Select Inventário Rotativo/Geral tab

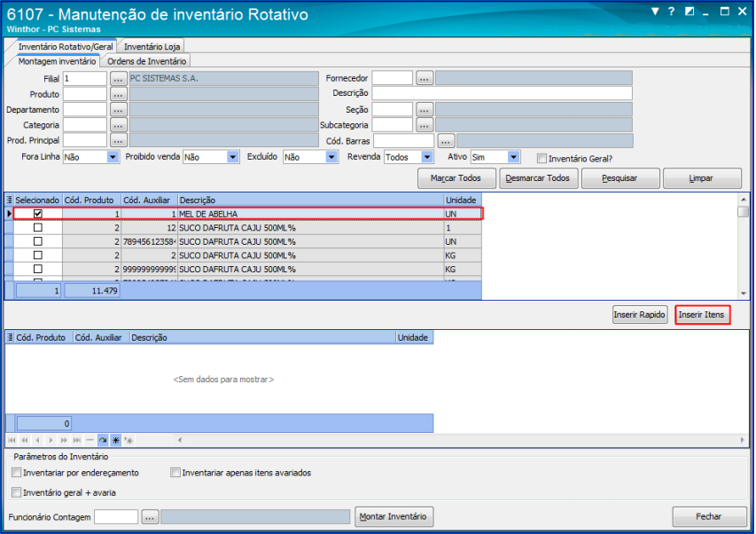pos(65,46)
